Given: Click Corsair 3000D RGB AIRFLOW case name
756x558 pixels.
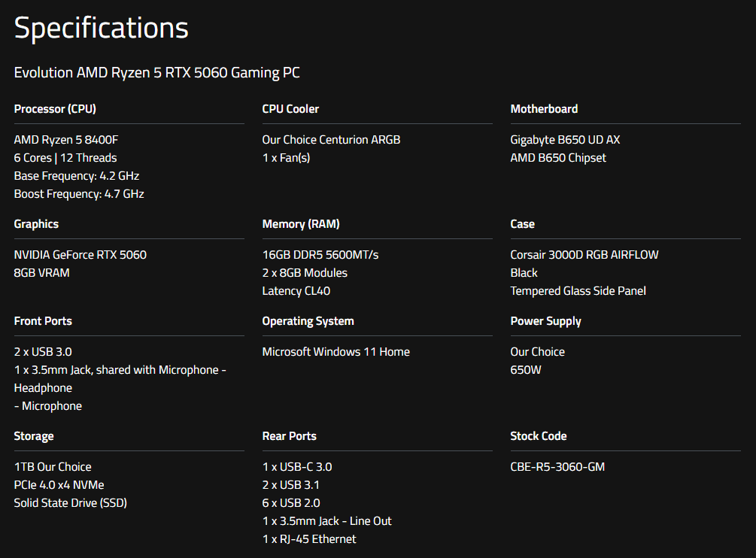Looking at the screenshot, I should pos(584,255).
